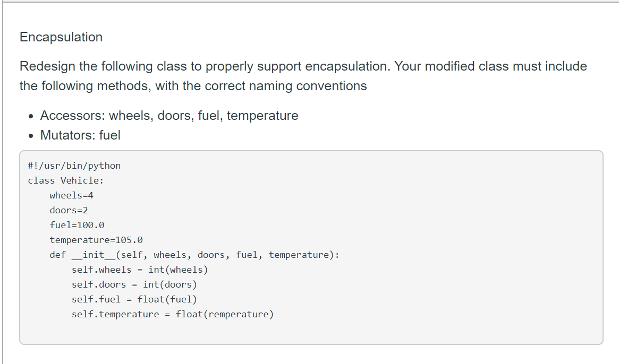Click the self.wheels assignment line
619x364 pixels.
coord(140,270)
